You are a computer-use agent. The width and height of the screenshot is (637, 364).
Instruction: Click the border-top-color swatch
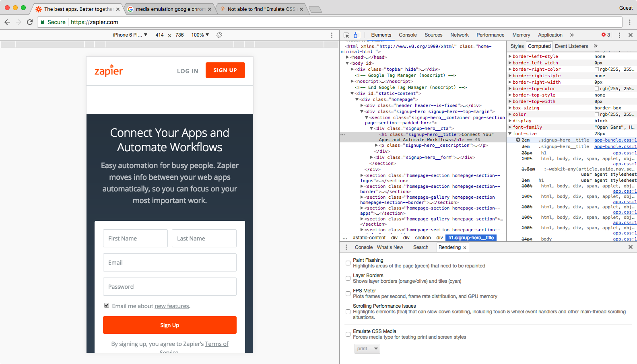[597, 88]
